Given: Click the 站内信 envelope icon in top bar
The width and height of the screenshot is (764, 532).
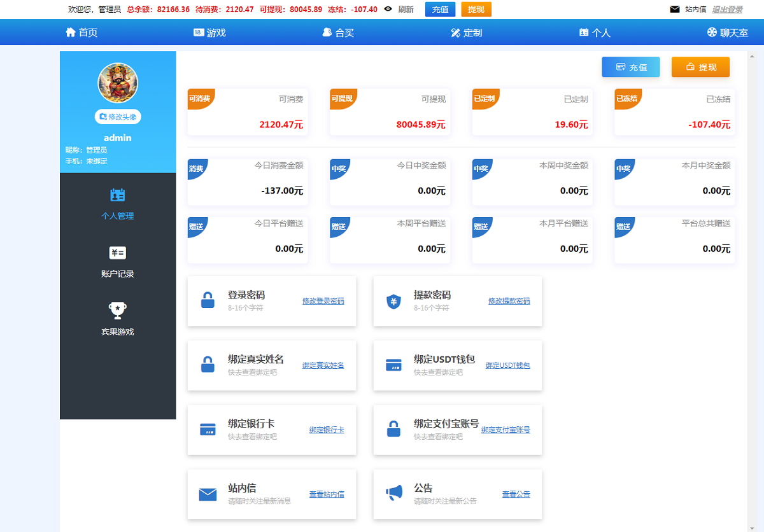Looking at the screenshot, I should click(x=675, y=10).
